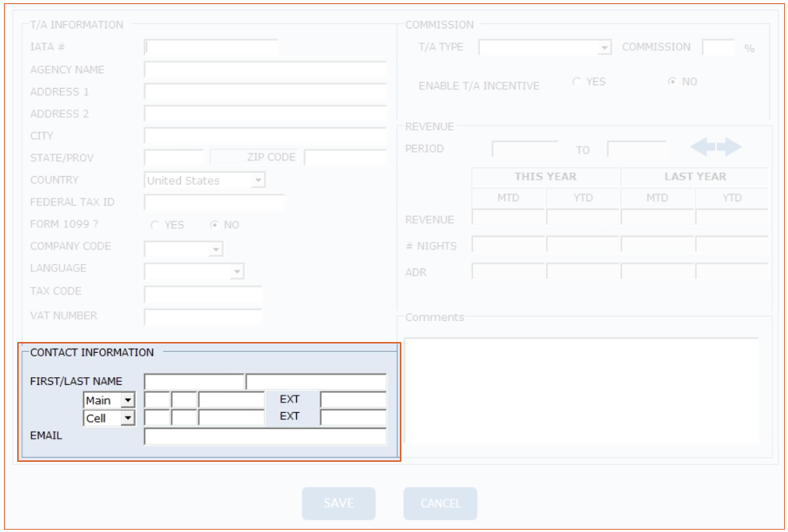Select NO for Form 1099

click(214, 225)
